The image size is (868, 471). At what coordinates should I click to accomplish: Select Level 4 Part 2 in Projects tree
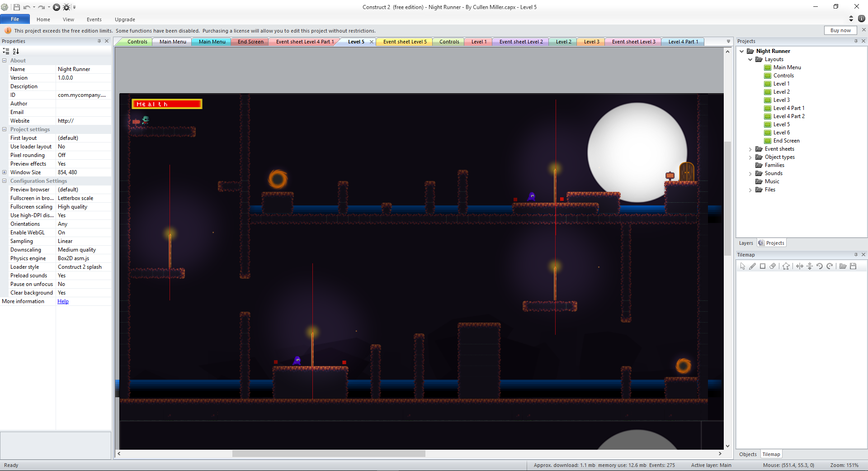[789, 116]
